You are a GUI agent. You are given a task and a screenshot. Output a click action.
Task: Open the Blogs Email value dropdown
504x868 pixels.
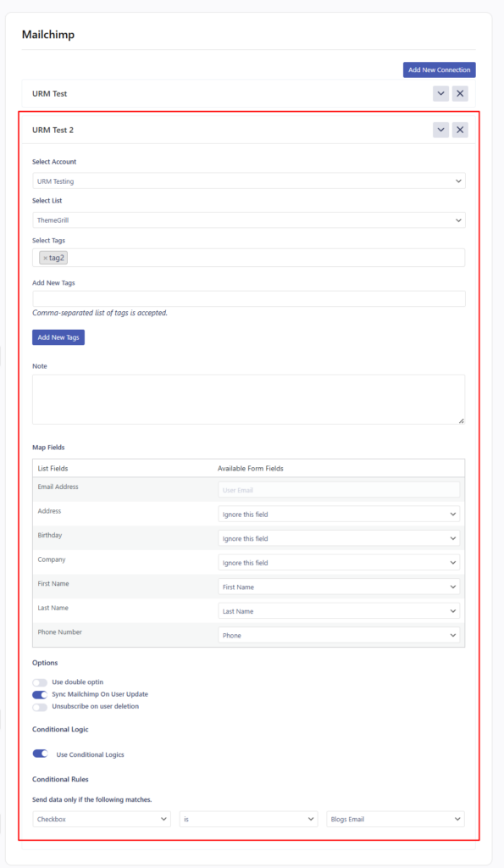[x=396, y=820]
